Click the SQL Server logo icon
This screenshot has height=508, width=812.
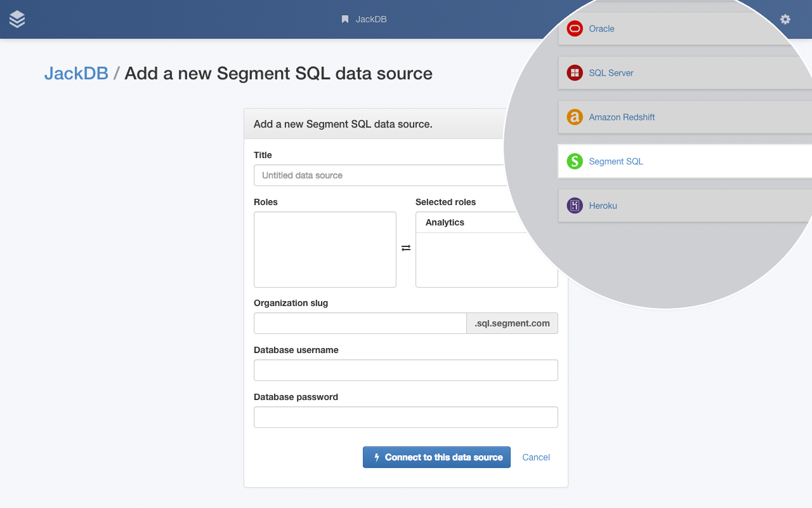pyautogui.click(x=575, y=73)
